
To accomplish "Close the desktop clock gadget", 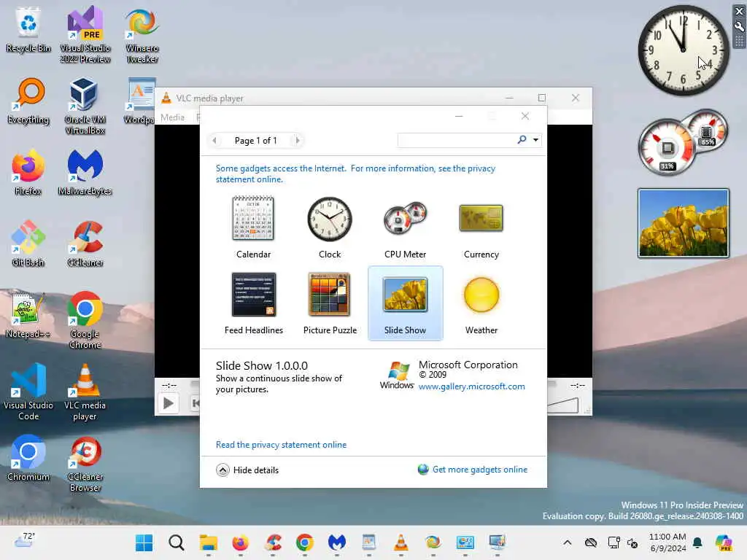I will coord(739,12).
